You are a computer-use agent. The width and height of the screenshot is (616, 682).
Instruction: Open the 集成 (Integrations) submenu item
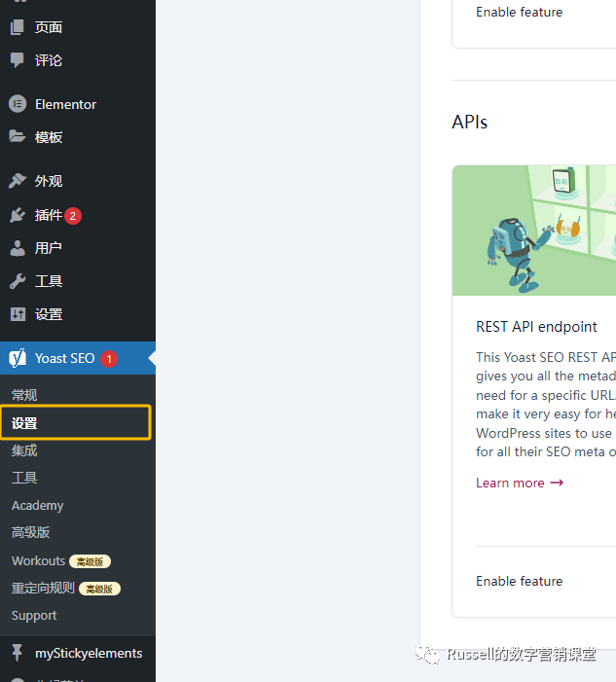[24, 450]
